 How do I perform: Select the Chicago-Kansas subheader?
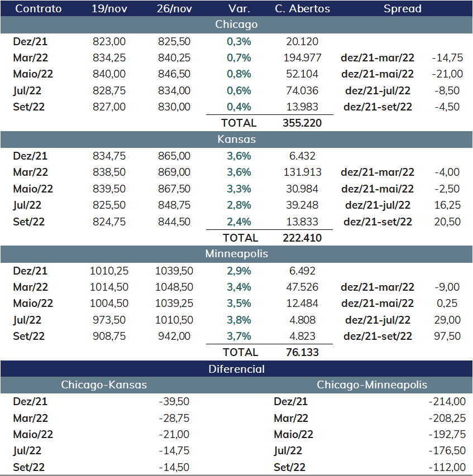[104, 385]
